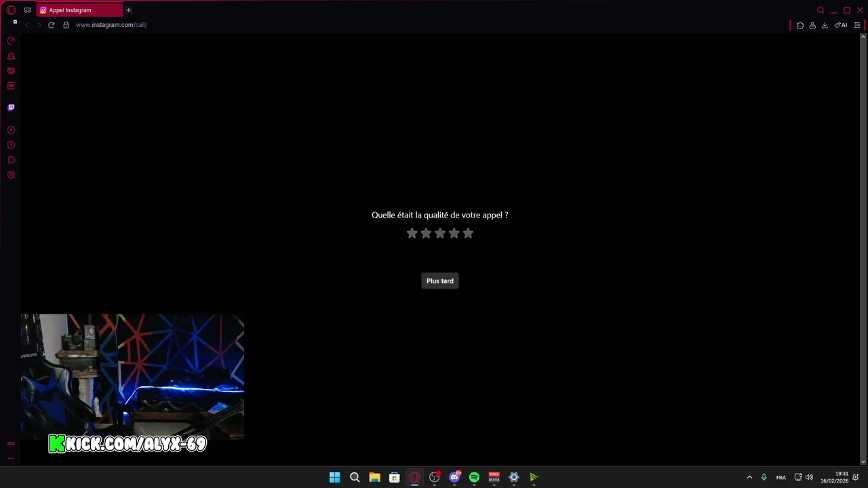Open the AI assistant button
Screen dimensions: 868x488
click(841, 25)
